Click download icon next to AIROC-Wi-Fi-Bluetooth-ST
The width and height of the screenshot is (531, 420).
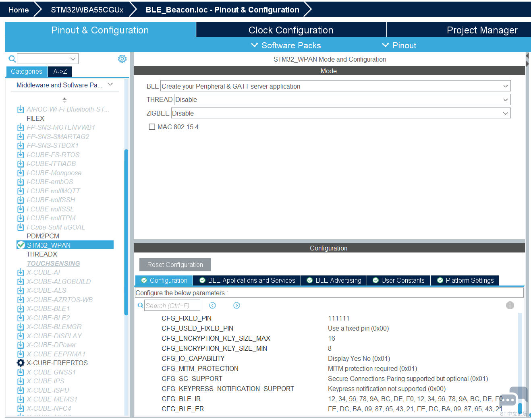click(x=21, y=109)
